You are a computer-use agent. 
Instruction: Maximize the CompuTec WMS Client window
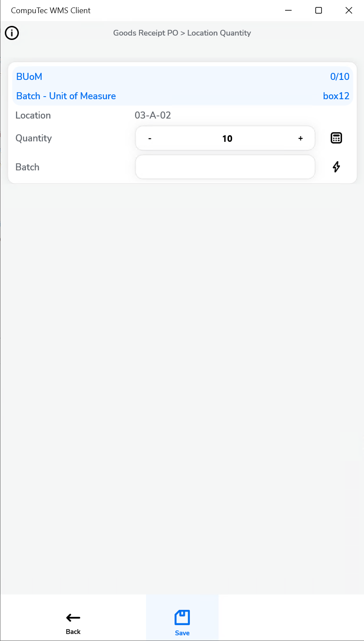coord(318,11)
